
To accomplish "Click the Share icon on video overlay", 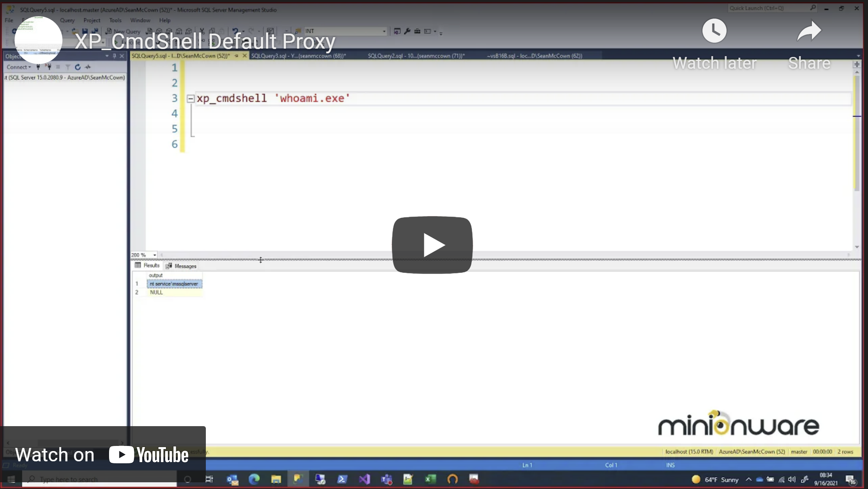I will (809, 31).
